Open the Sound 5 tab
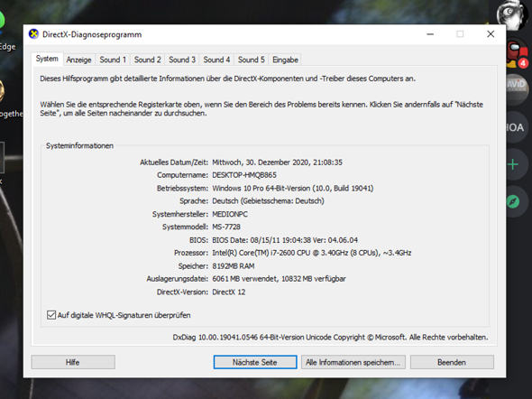 [251, 60]
